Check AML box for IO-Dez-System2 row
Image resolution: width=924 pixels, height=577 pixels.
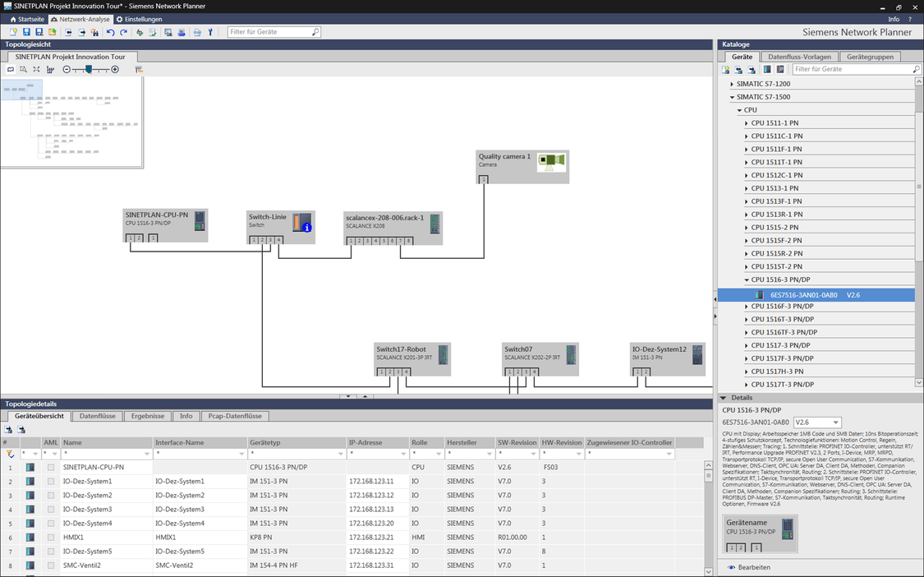coord(51,496)
